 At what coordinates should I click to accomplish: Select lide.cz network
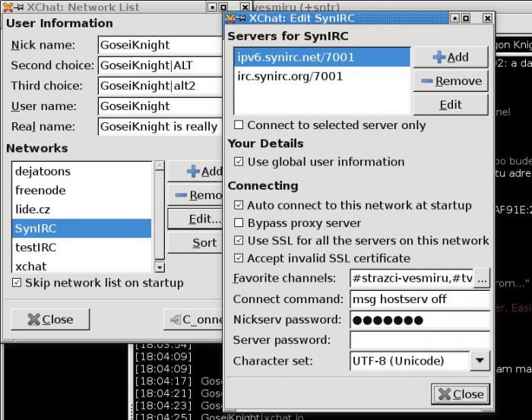[82, 209]
